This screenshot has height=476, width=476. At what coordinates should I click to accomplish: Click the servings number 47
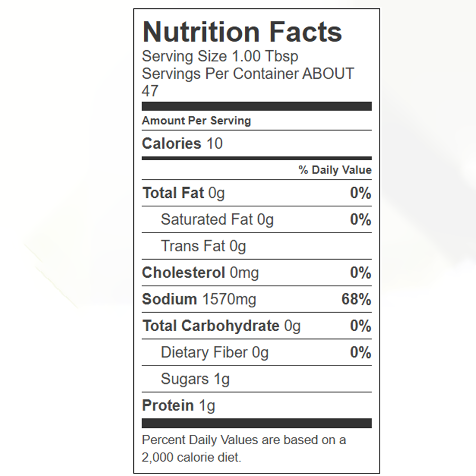tap(150, 91)
